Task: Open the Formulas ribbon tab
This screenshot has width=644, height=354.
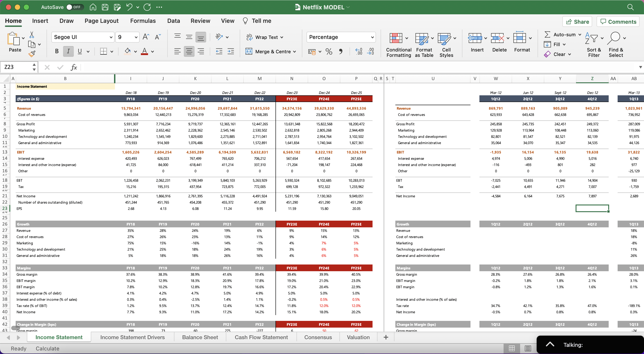Action: (x=143, y=21)
